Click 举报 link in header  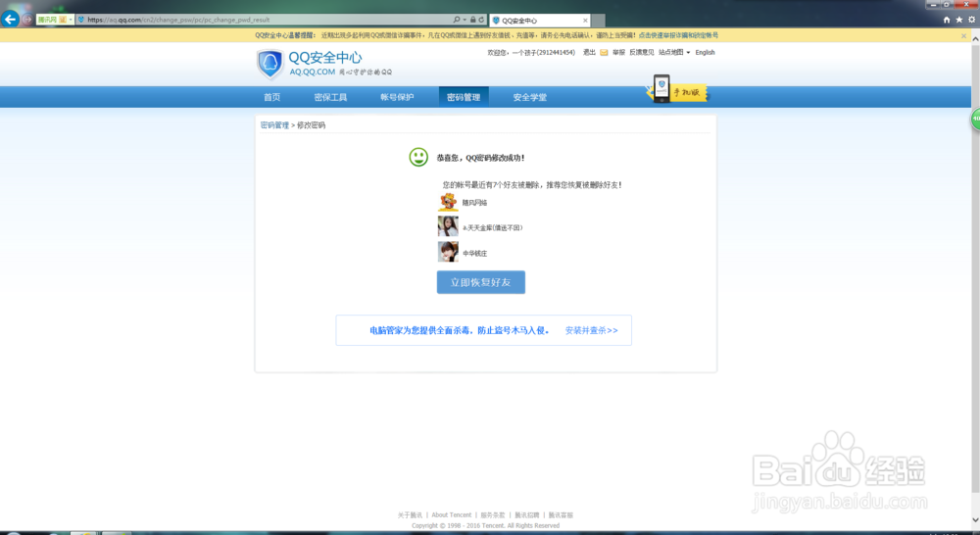(x=618, y=53)
